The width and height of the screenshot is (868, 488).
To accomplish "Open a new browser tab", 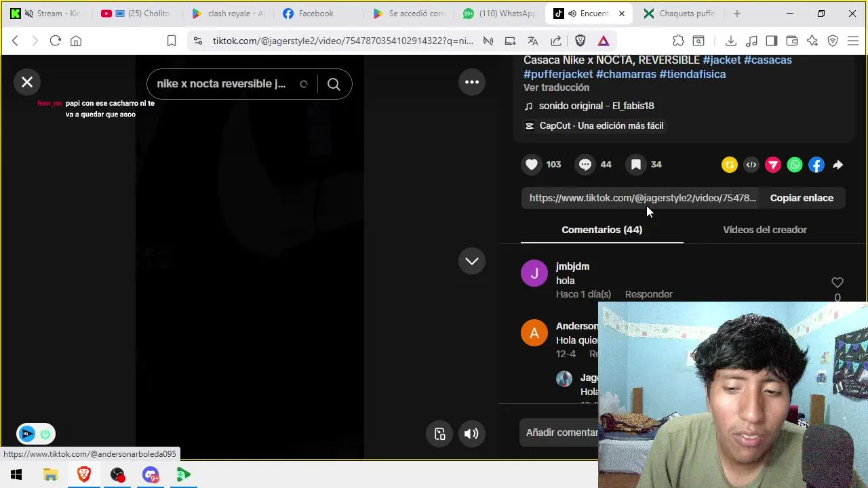I will pyautogui.click(x=736, y=14).
